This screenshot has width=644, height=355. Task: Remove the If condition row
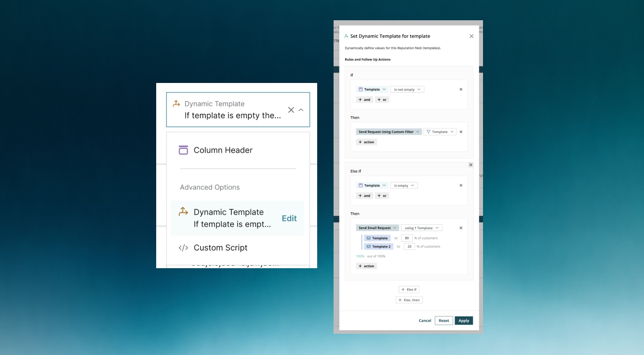(x=461, y=89)
